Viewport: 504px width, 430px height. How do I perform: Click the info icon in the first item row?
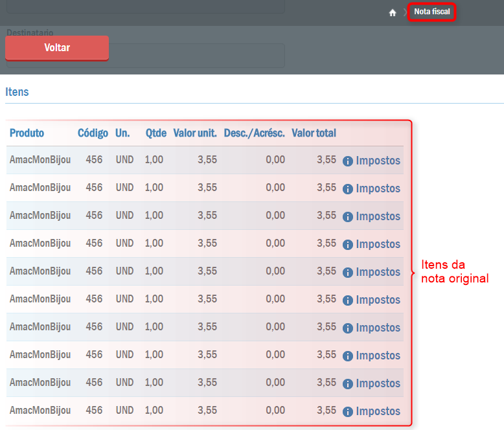[x=348, y=161]
